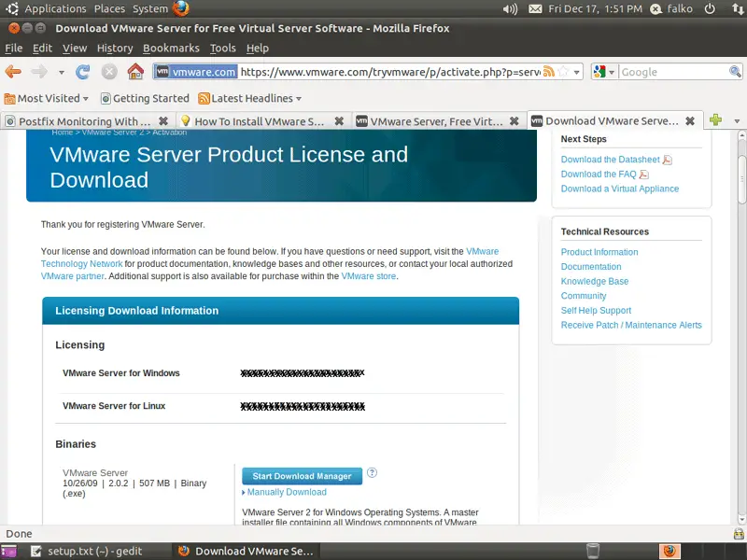Go to the Home page icon
The image size is (747, 560).
tap(135, 72)
